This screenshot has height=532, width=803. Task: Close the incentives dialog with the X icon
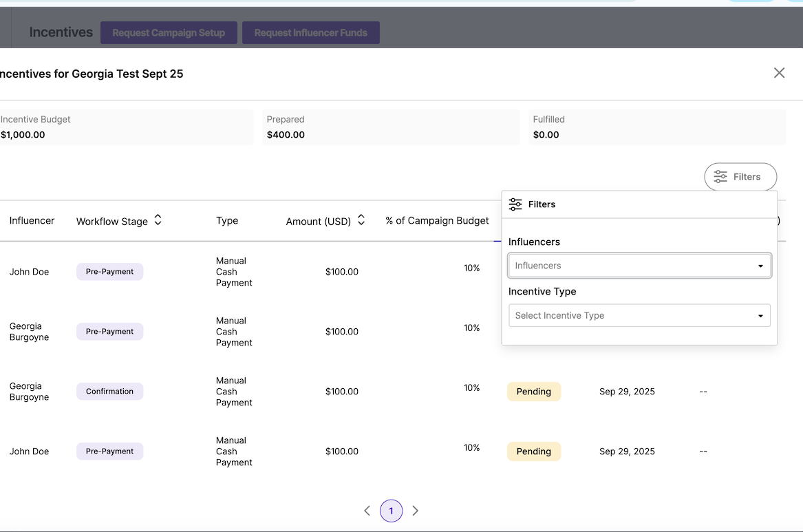779,73
